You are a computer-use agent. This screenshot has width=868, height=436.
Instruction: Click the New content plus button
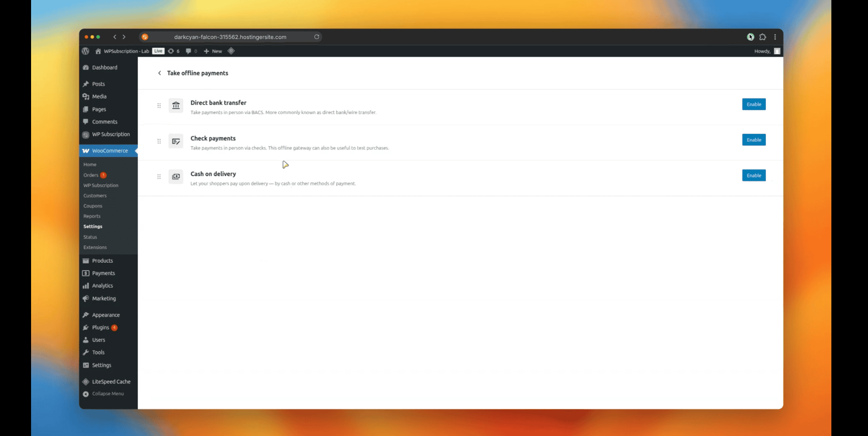click(213, 51)
